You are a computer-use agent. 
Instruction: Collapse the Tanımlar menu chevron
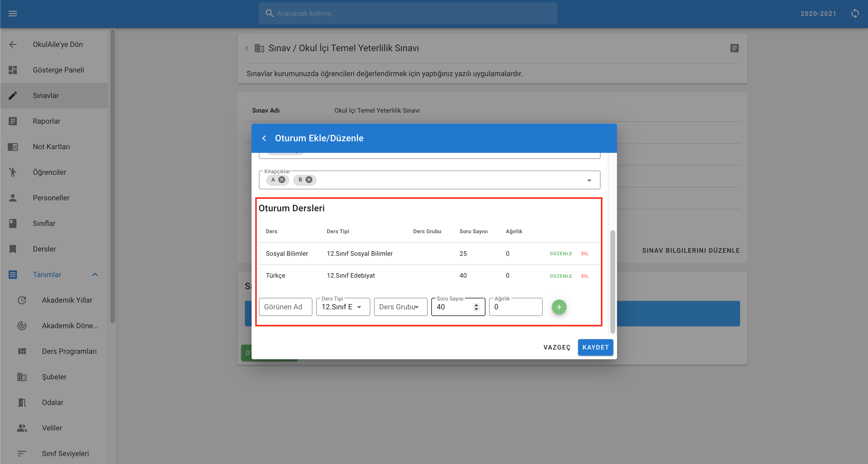(95, 275)
